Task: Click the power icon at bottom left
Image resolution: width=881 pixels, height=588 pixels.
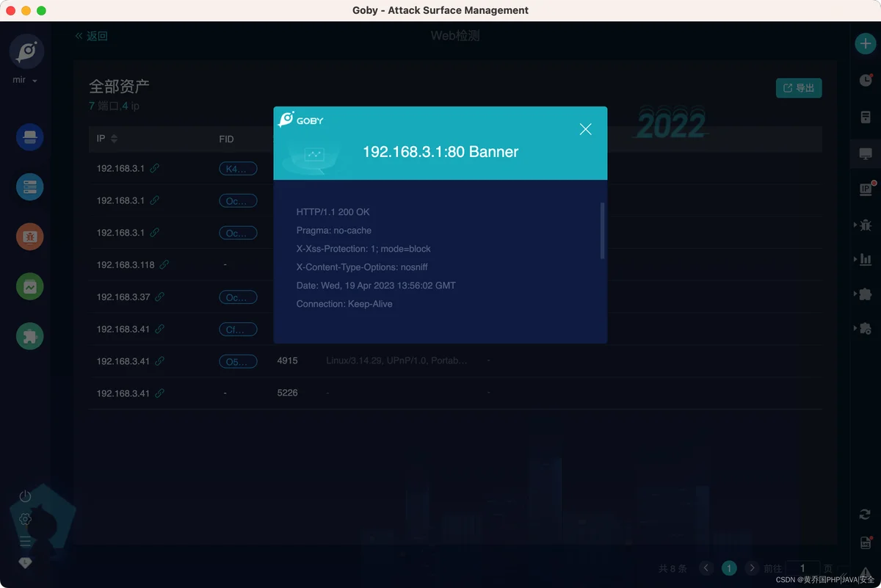Action: pyautogui.click(x=25, y=497)
